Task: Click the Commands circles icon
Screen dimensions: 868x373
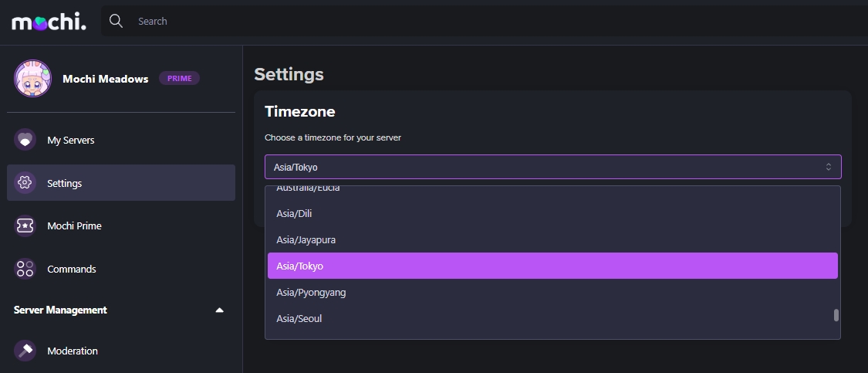Action: pos(25,269)
